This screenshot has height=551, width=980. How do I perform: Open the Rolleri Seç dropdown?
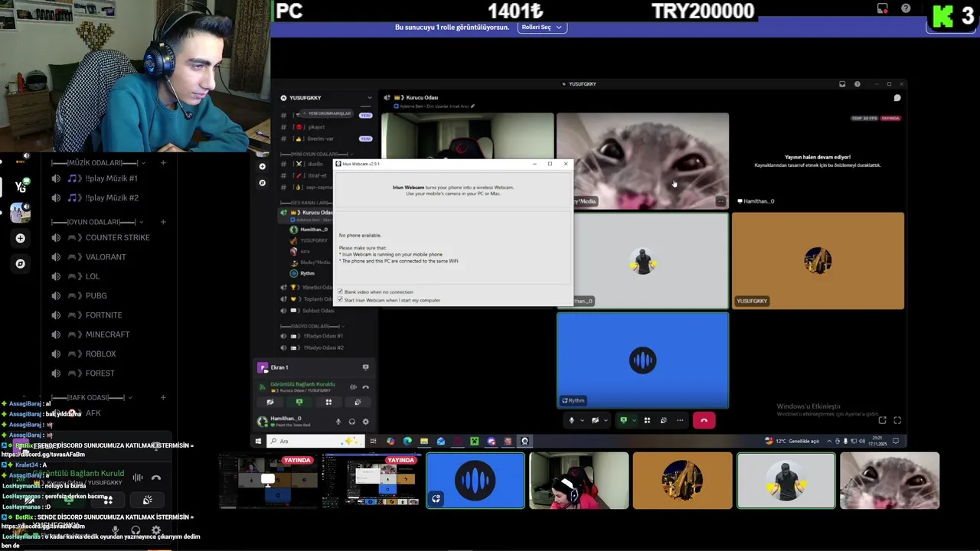(541, 27)
